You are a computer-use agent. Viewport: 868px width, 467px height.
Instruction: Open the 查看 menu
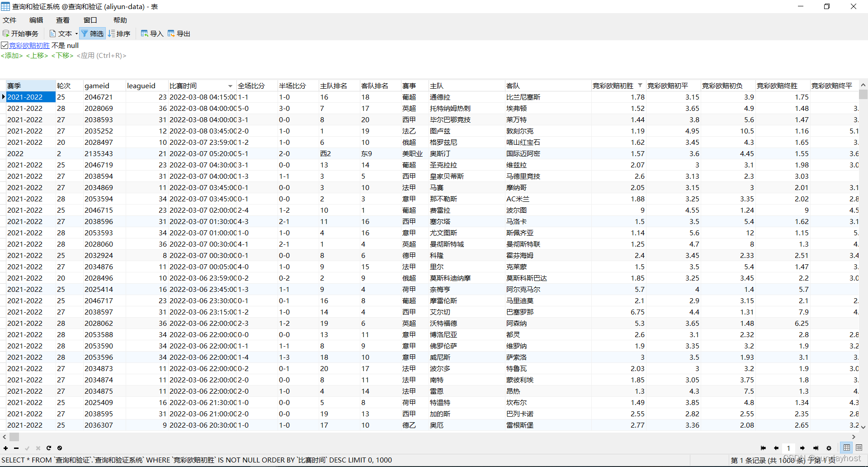(63, 20)
